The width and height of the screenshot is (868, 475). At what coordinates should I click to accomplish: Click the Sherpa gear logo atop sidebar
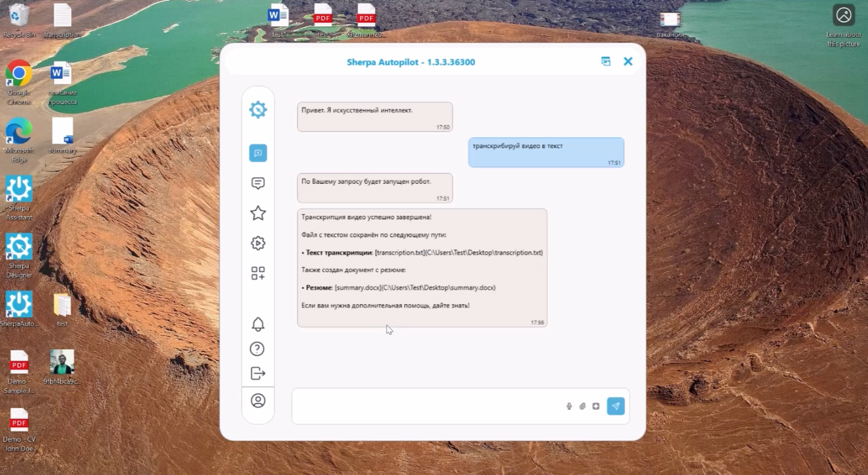pos(258,110)
